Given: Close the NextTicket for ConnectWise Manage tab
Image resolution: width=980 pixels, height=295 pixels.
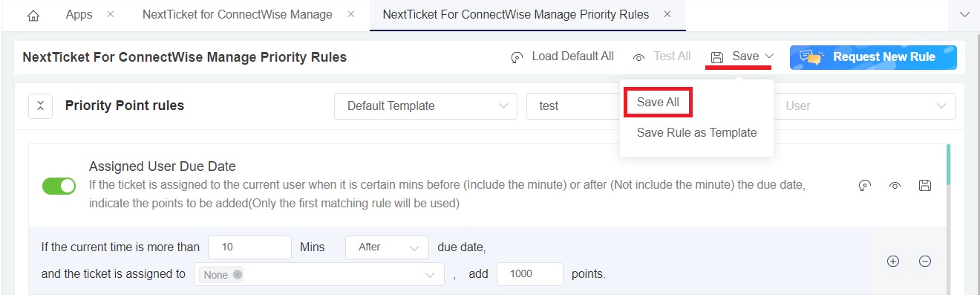Looking at the screenshot, I should pyautogui.click(x=351, y=14).
